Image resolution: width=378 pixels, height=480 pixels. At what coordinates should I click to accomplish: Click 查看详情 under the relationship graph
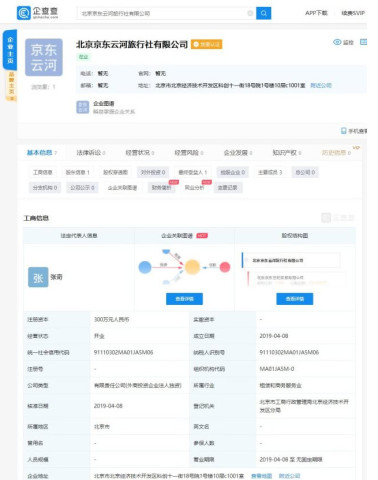[184, 299]
